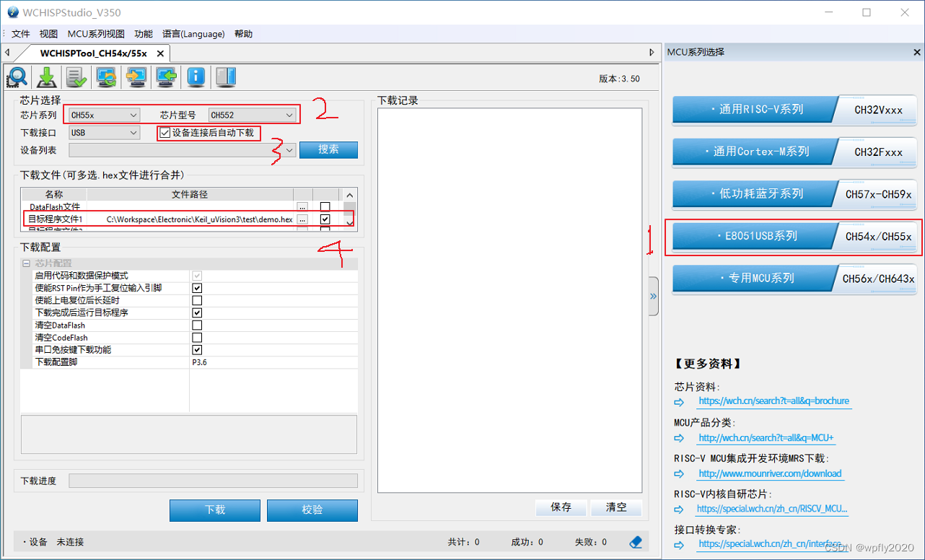Image resolution: width=925 pixels, height=560 pixels.
Task: Click the monitor refresh arrows toolbar icon
Action: 106,76
